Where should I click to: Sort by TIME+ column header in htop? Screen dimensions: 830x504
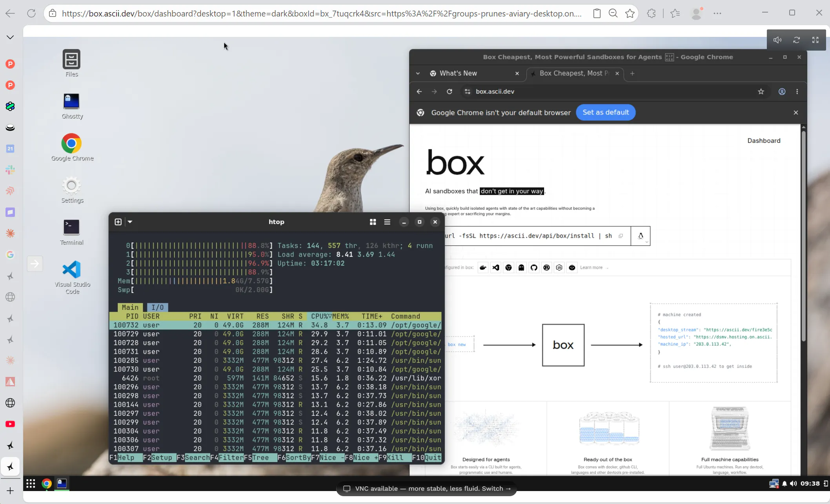pyautogui.click(x=372, y=316)
